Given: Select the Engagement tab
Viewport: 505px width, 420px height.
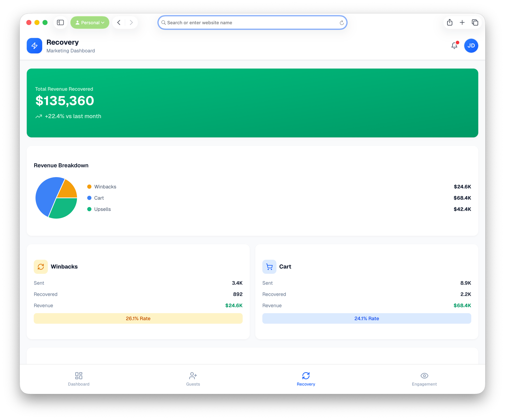Looking at the screenshot, I should click(x=424, y=379).
